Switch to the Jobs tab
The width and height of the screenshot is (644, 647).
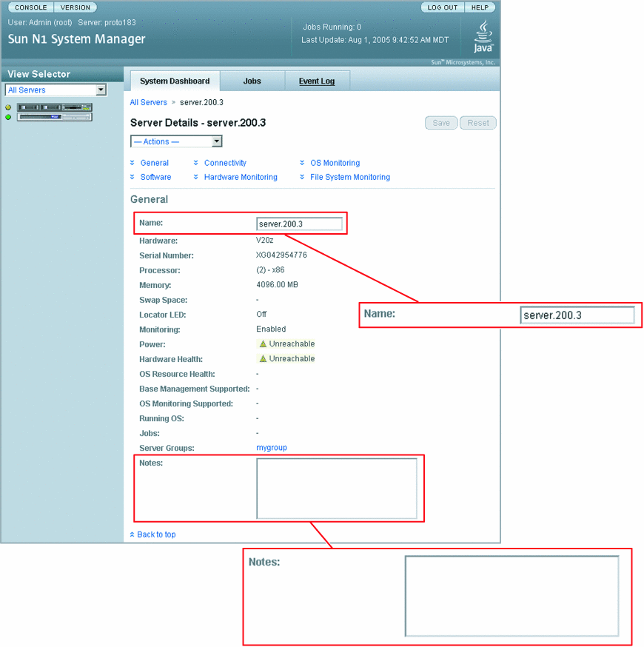(252, 81)
